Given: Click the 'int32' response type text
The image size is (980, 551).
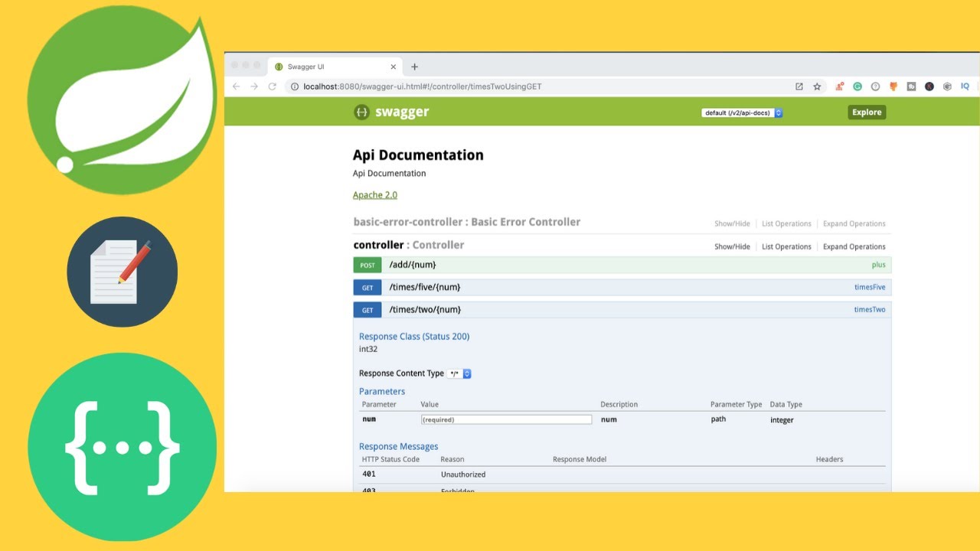Looking at the screenshot, I should pos(368,349).
